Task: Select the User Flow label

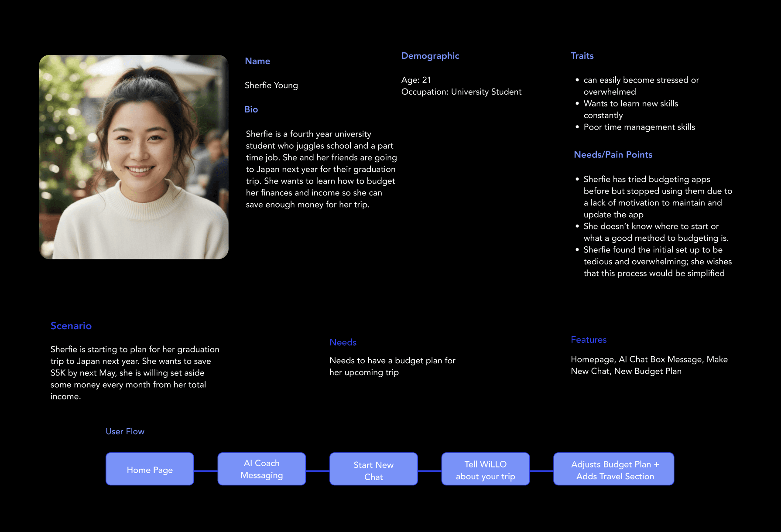Action: tap(125, 431)
